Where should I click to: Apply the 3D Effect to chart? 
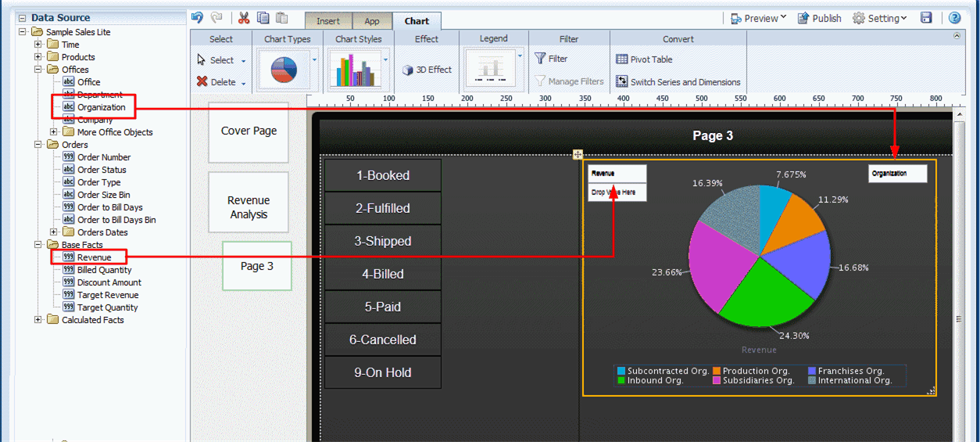coord(427,70)
